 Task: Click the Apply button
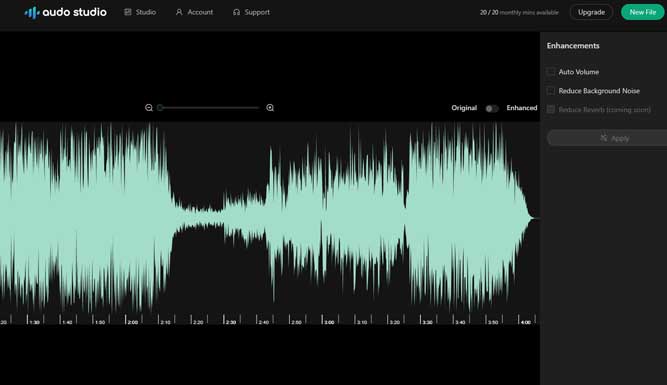pyautogui.click(x=607, y=138)
